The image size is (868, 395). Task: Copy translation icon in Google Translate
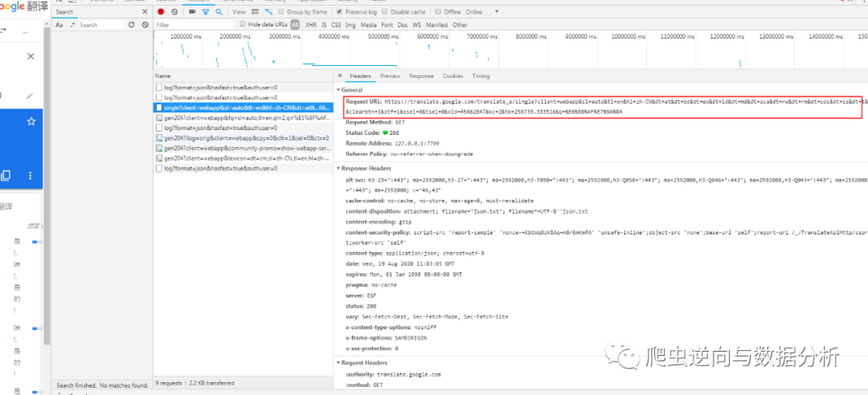click(x=6, y=175)
